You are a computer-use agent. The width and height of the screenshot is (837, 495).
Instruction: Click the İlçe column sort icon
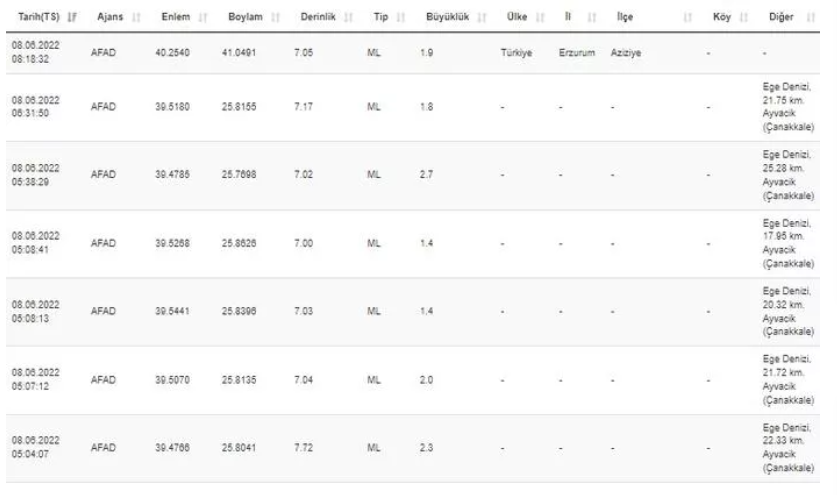[688, 18]
